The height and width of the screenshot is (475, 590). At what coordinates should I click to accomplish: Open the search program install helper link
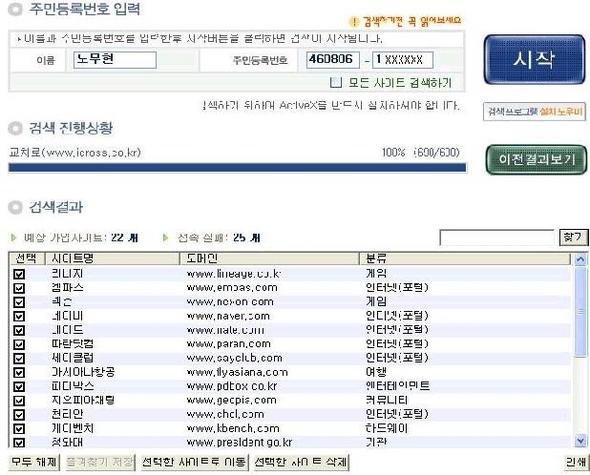(x=534, y=111)
